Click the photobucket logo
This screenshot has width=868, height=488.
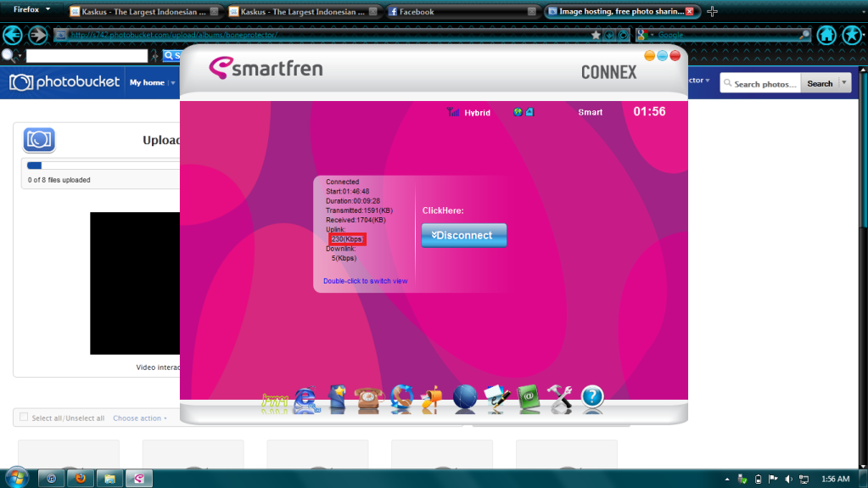[64, 82]
